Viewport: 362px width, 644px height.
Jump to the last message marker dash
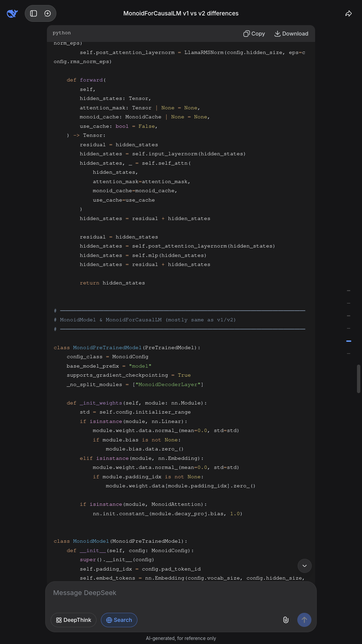(349, 354)
